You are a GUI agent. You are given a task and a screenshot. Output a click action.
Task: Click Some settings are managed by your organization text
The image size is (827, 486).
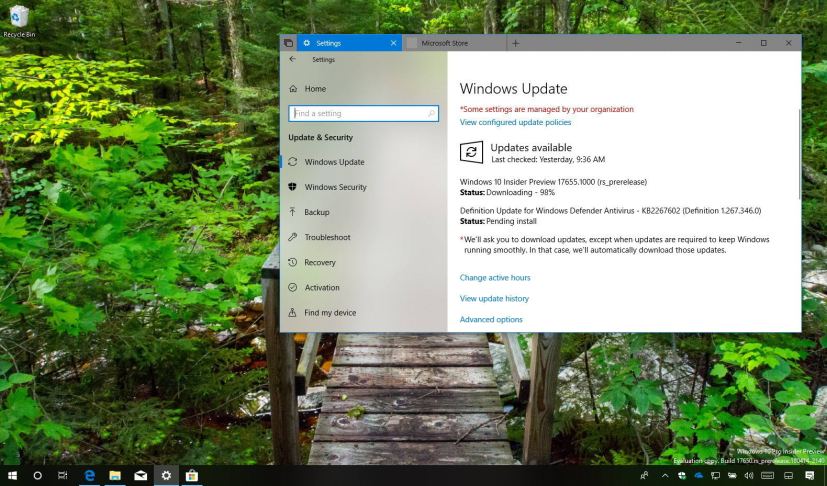(547, 109)
